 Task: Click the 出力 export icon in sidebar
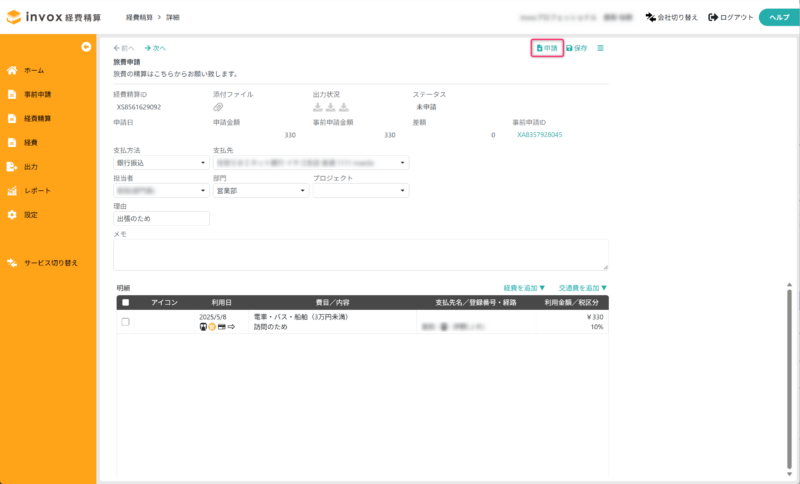click(12, 167)
